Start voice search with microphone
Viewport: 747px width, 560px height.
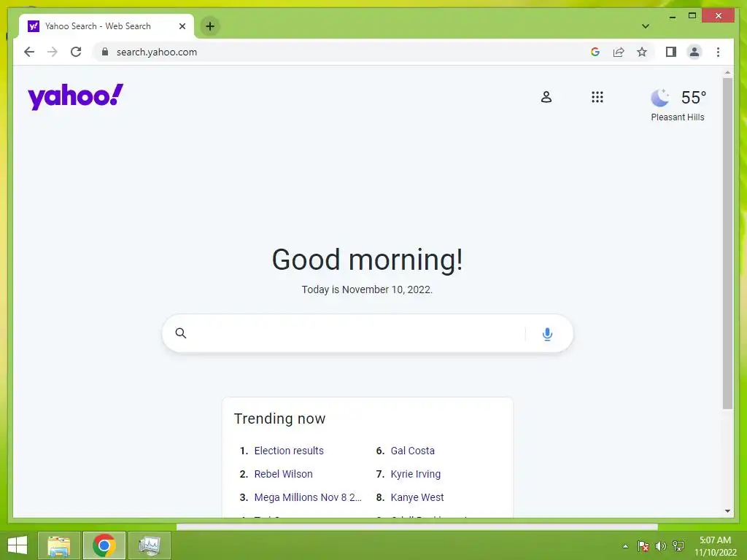[x=547, y=334]
